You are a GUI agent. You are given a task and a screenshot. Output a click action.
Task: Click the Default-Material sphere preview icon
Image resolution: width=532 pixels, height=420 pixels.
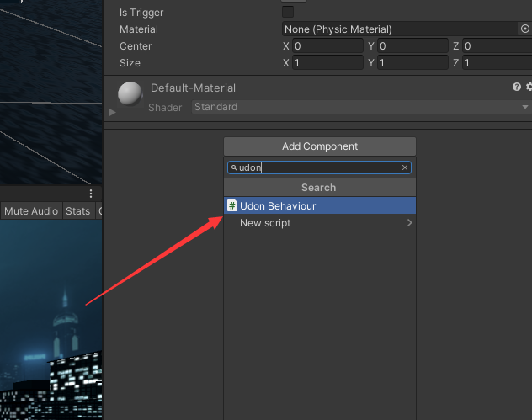[x=130, y=93]
